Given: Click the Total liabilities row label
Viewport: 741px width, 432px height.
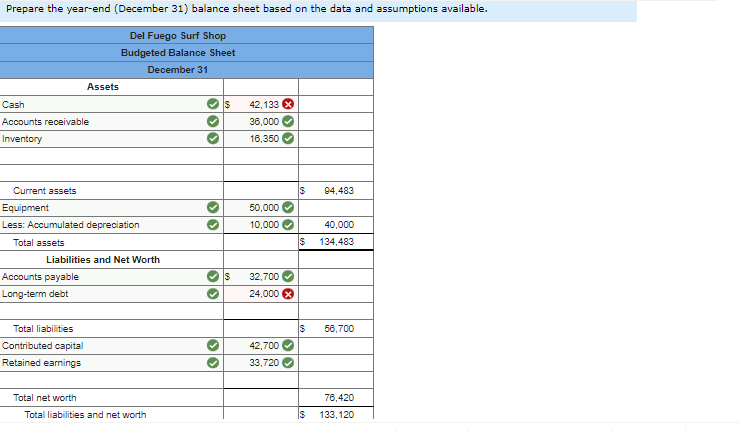Looking at the screenshot, I should tap(43, 328).
